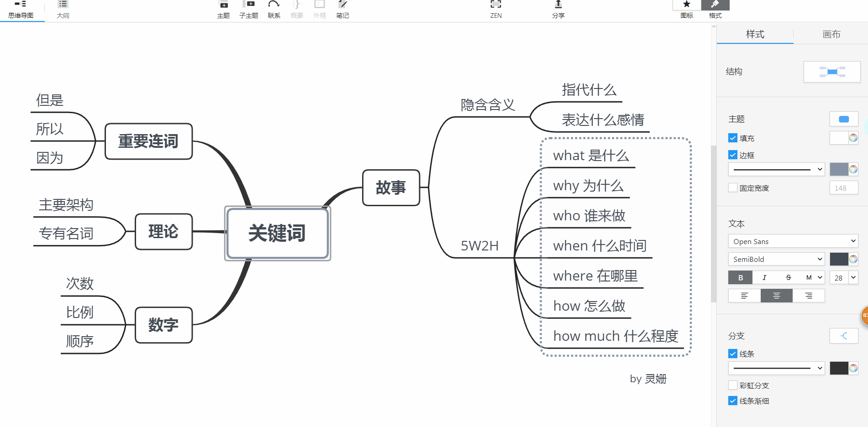Enter ZEN mode

tap(496, 10)
